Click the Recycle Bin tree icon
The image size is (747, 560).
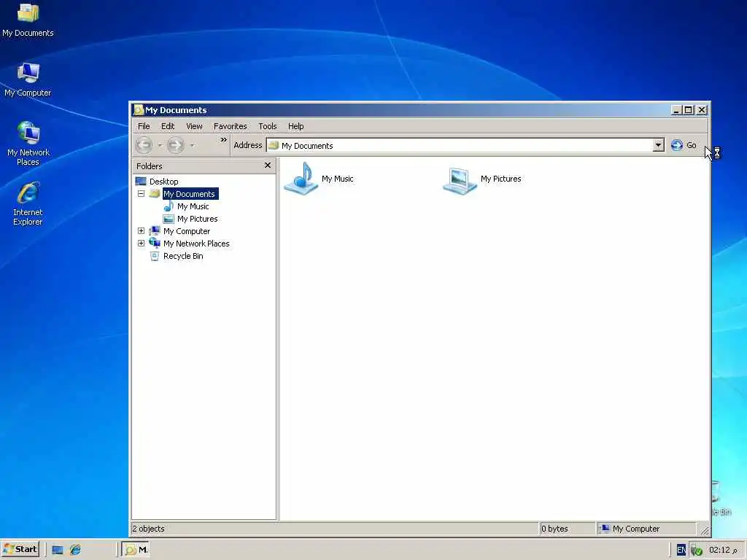coord(155,256)
